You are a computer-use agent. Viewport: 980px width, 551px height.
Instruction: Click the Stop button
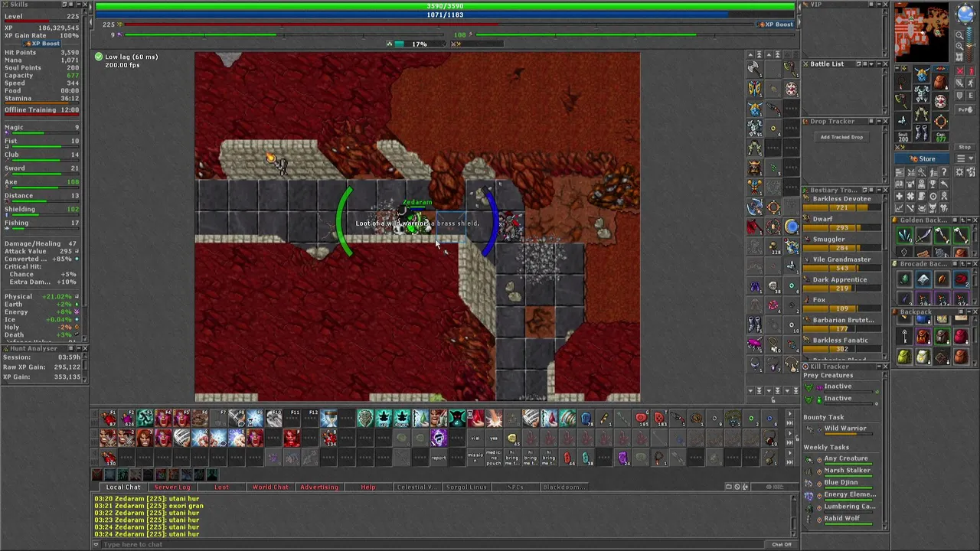click(965, 147)
